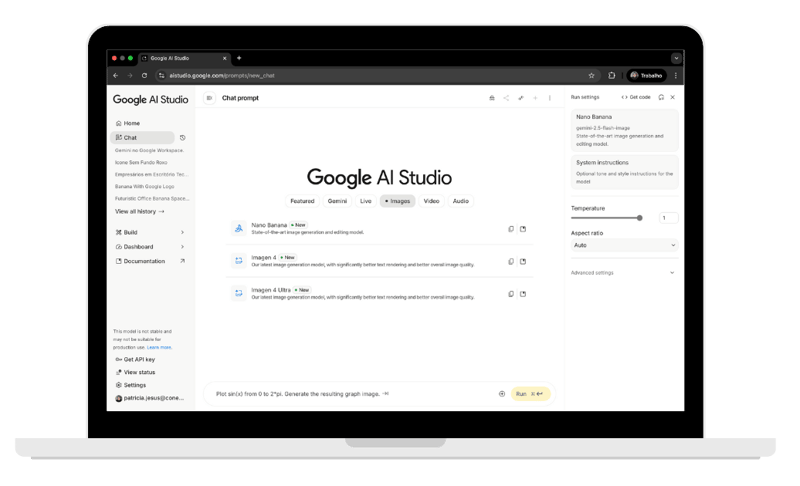
Task: Open a new browser tab with plus
Action: coord(239,58)
